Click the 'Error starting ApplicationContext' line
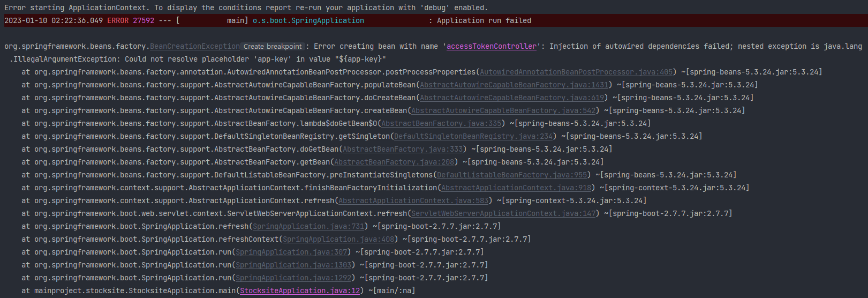Screen dimensions: 868x298 click(246, 8)
